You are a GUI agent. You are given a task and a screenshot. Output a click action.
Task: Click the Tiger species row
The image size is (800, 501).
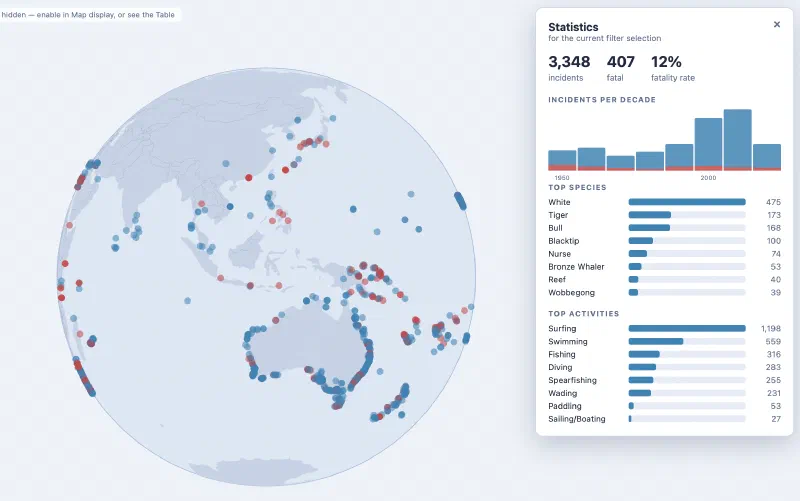664,215
